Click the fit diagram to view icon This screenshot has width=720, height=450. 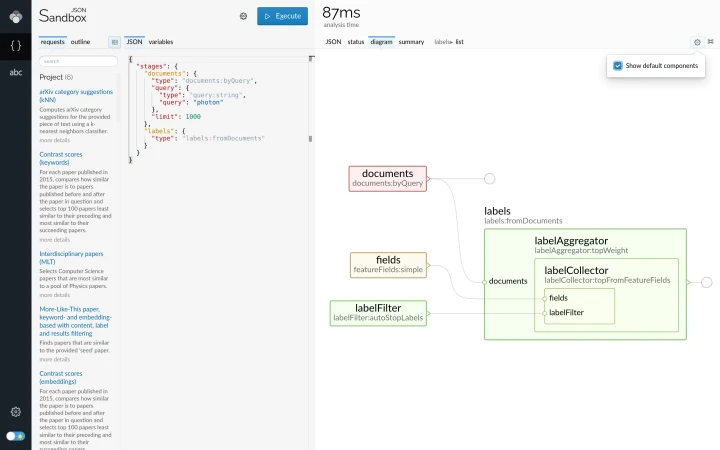pos(711,42)
